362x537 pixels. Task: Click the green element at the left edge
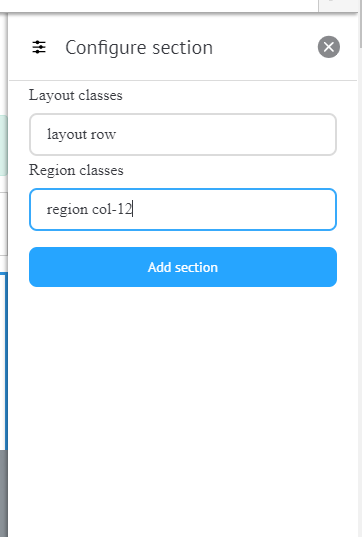tap(3, 146)
